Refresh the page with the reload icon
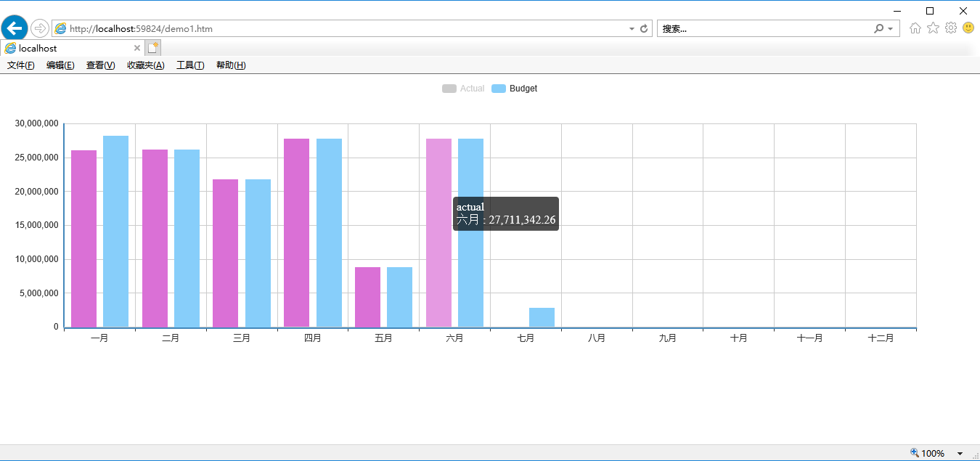The width and height of the screenshot is (980, 461). point(644,28)
